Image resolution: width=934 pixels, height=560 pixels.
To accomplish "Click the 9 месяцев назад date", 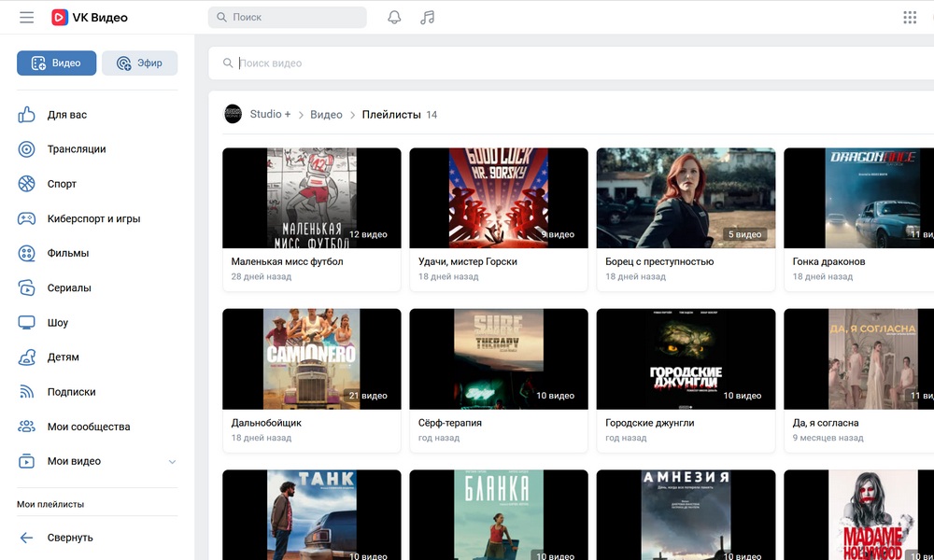I will click(x=828, y=438).
